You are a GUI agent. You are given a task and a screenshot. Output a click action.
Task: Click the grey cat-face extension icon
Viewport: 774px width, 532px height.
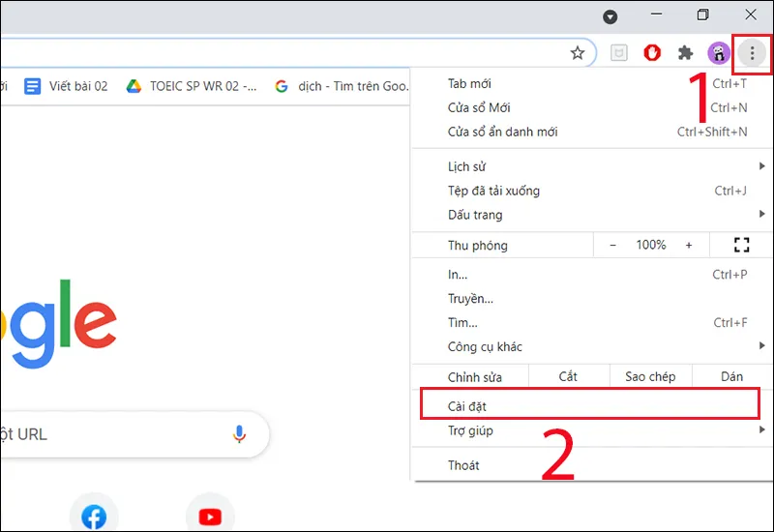(x=618, y=53)
